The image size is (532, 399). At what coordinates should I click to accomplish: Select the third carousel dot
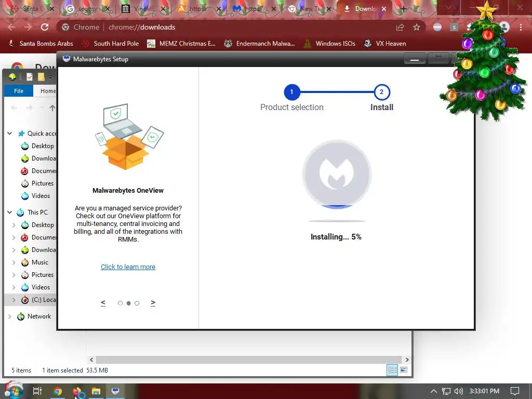137,303
